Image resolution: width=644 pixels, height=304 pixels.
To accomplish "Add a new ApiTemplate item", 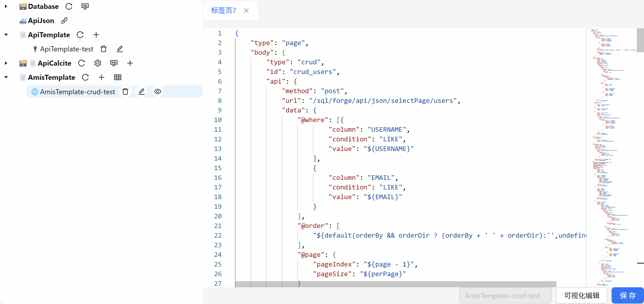I will (x=96, y=35).
